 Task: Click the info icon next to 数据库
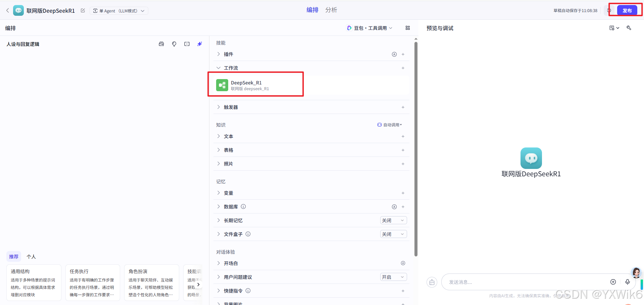[243, 207]
